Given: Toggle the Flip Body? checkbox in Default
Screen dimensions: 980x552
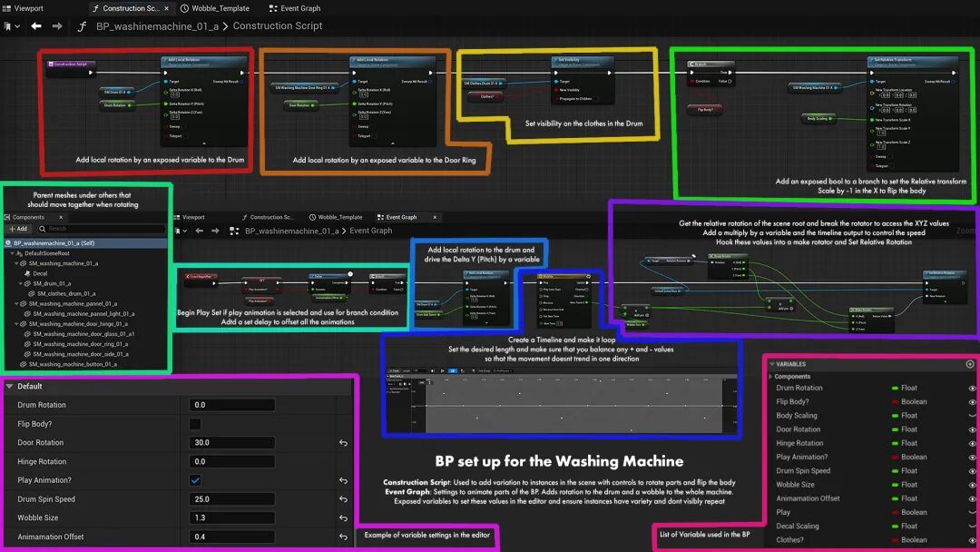Looking at the screenshot, I should click(x=195, y=424).
